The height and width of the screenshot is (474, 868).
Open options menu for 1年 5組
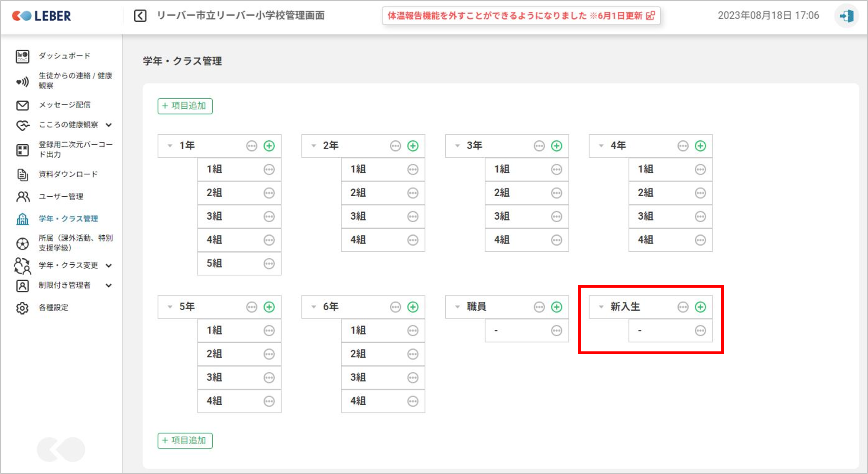pyautogui.click(x=269, y=263)
